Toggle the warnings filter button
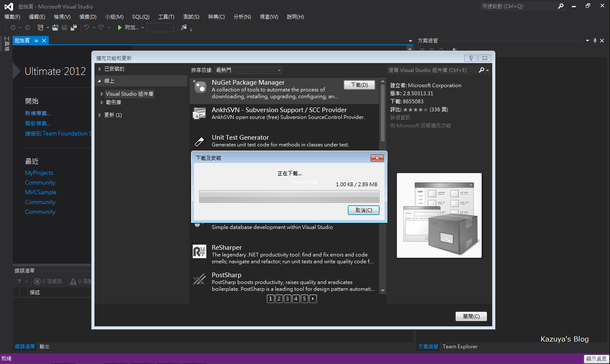This screenshot has height=364, width=610. coord(80,281)
